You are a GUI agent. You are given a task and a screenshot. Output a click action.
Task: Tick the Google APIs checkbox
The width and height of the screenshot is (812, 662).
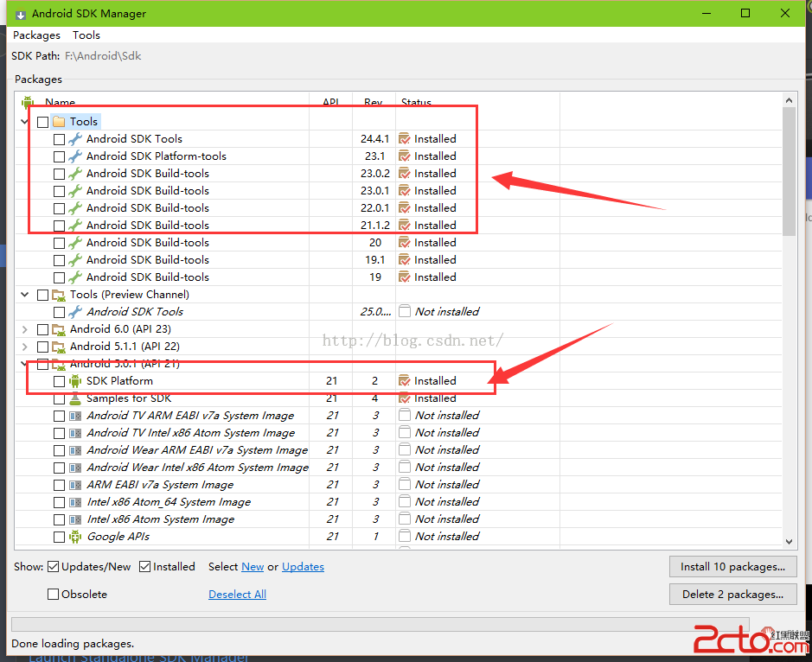pos(59,538)
